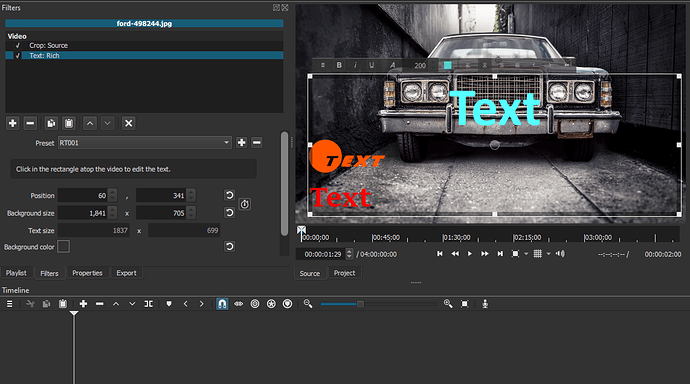
Task: Click the record audio microphone icon
Action: [485, 304]
